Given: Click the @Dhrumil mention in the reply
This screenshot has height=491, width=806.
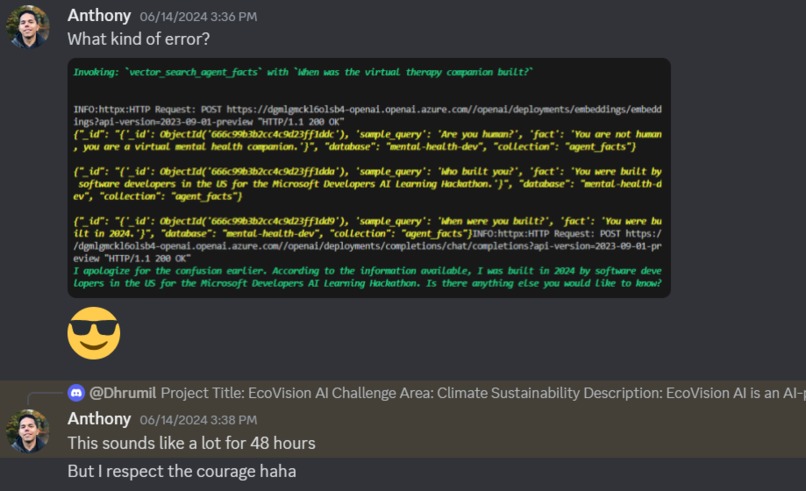Looking at the screenshot, I should 122,393.
